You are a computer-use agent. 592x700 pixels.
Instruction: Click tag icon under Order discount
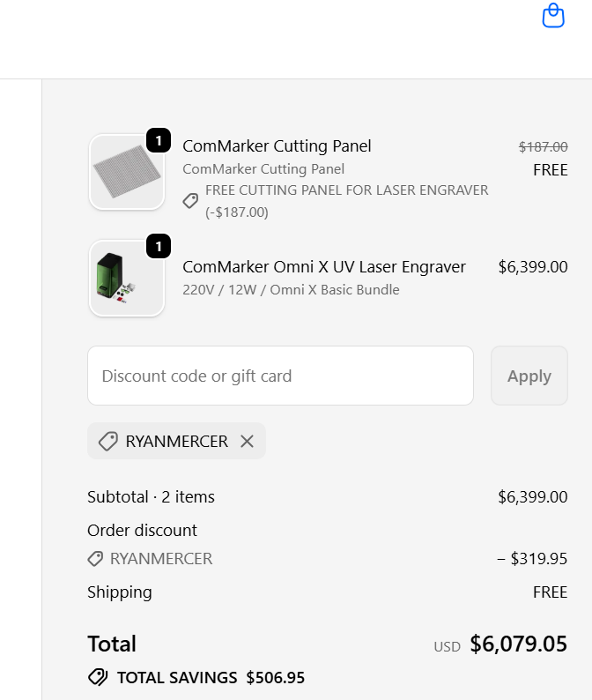tap(95, 559)
